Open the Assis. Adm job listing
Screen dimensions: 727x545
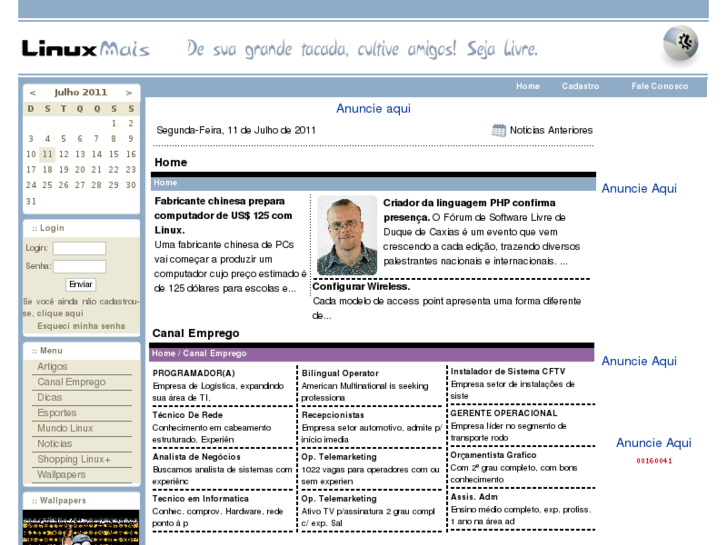click(474, 497)
